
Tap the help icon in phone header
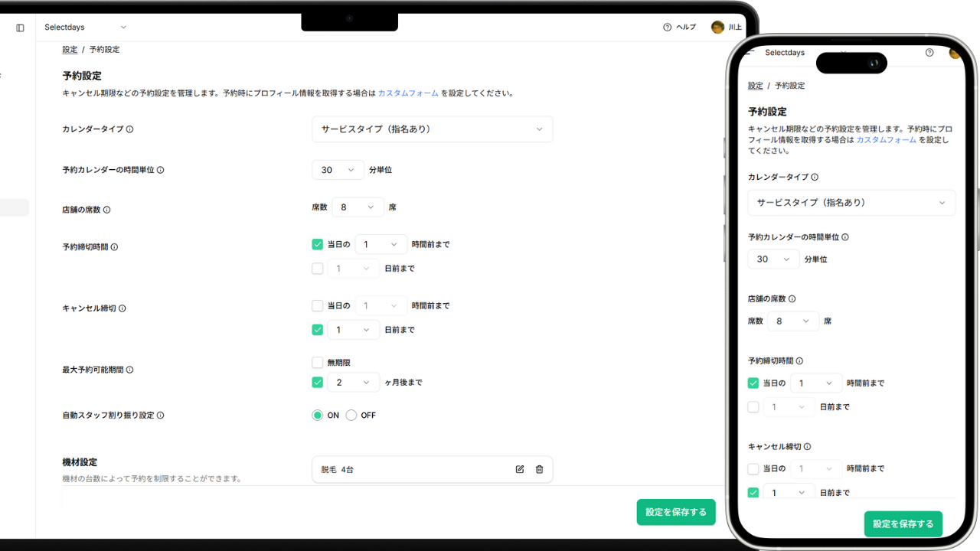929,53
